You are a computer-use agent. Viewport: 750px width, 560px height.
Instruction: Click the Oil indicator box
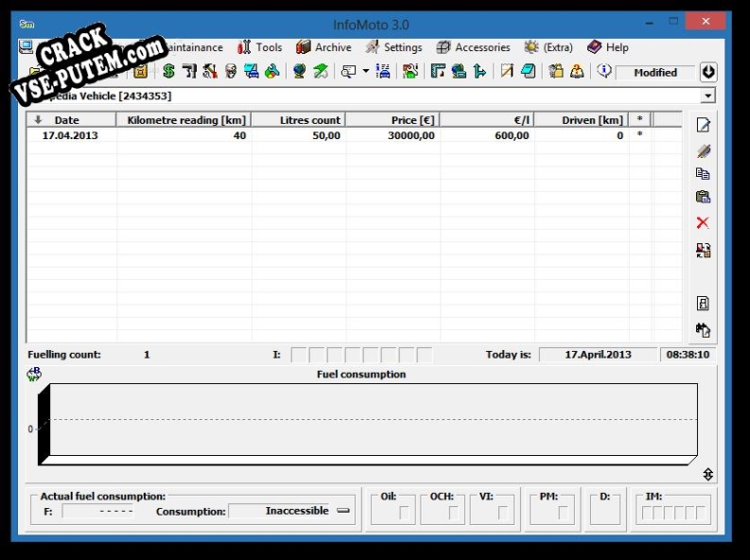point(404,513)
